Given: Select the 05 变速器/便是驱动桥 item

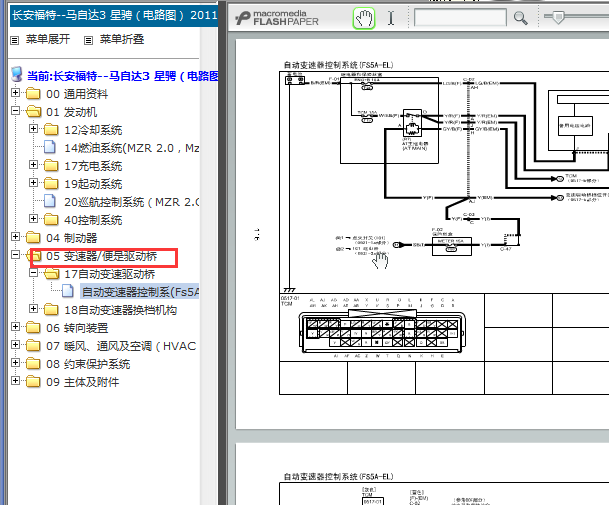Looking at the screenshot, I should click(x=101, y=256).
